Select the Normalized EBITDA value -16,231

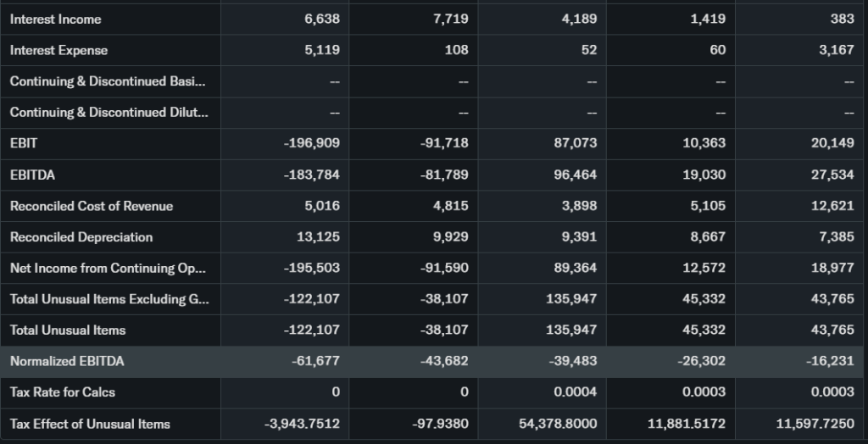click(x=833, y=361)
